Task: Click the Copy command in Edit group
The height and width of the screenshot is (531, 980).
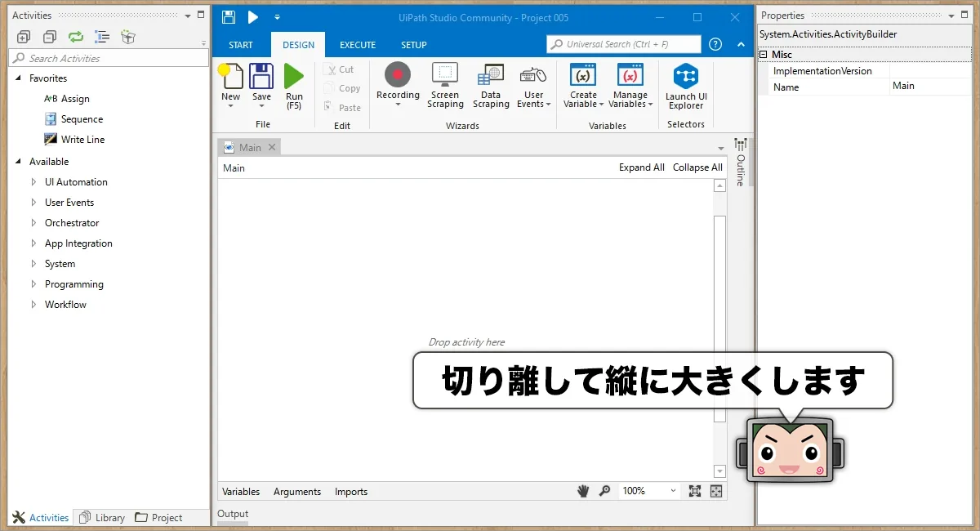Action: click(x=342, y=88)
